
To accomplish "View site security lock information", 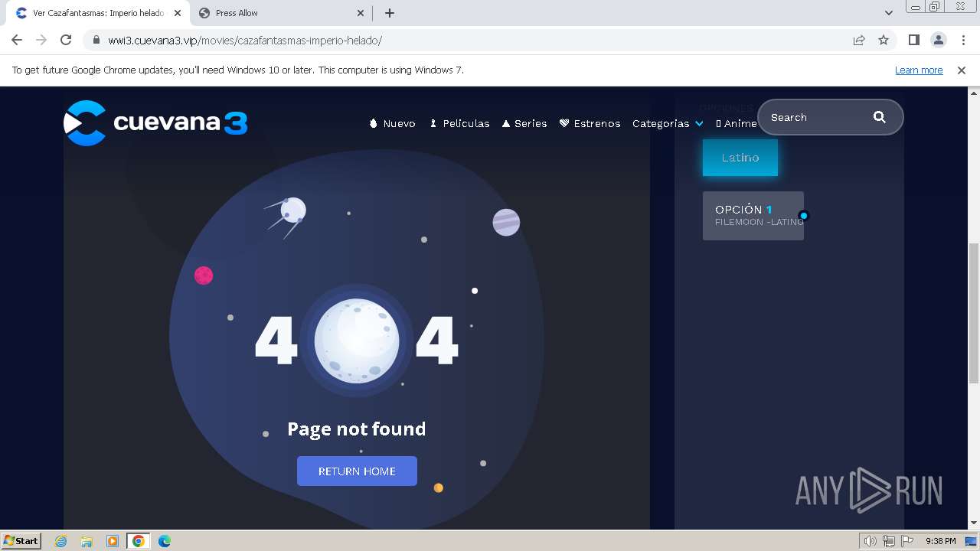I will coord(96,41).
